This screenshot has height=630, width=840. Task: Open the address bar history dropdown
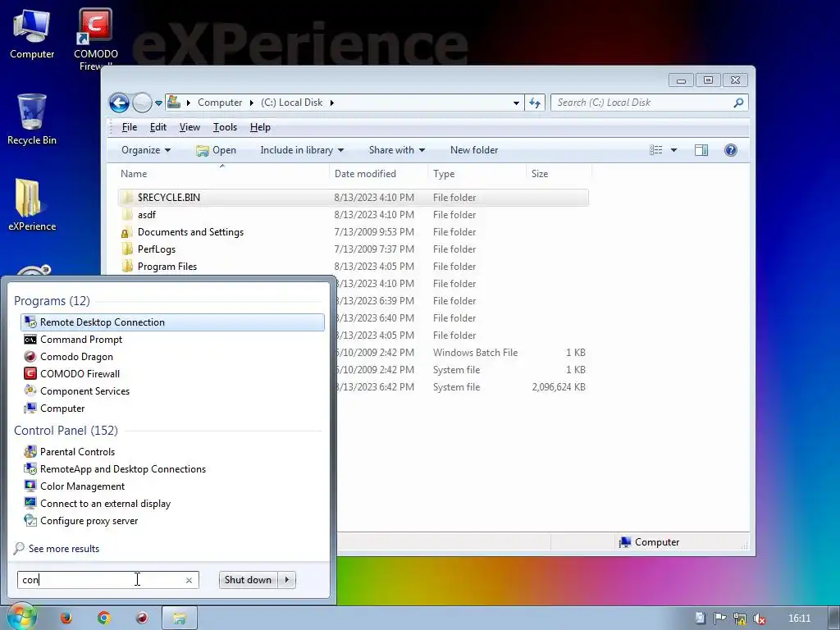tap(516, 103)
